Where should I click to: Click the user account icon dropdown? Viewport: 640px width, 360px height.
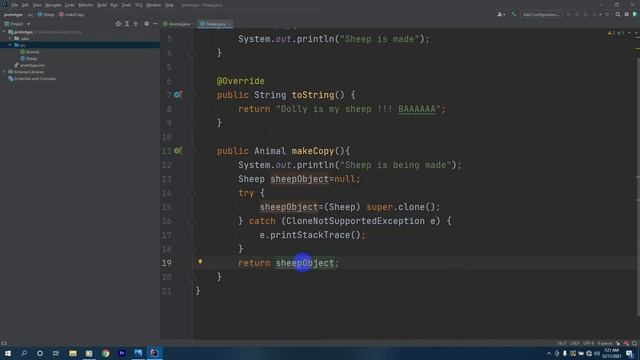[501, 15]
